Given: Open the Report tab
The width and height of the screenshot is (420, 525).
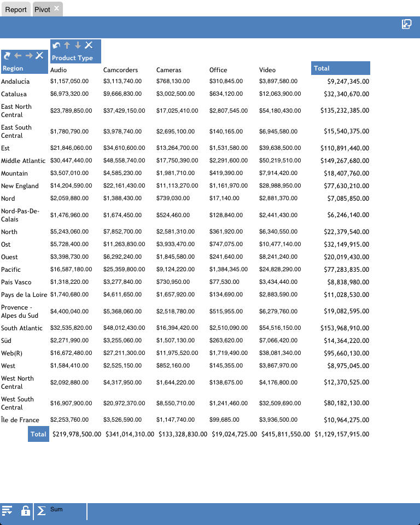Looking at the screenshot, I should click(x=15, y=9).
